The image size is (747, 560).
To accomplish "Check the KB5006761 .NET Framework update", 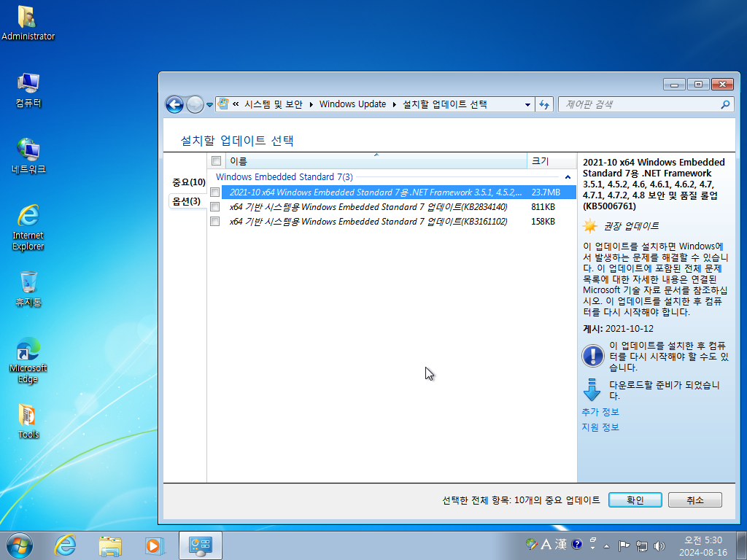I will pyautogui.click(x=215, y=192).
